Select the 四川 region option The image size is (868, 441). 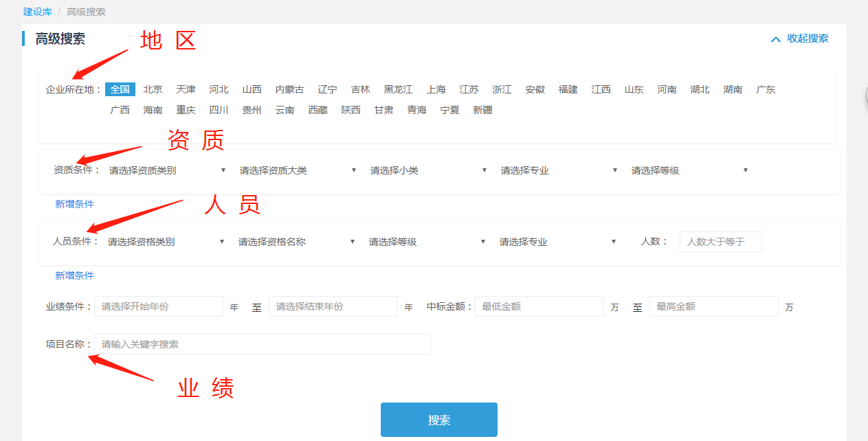219,110
